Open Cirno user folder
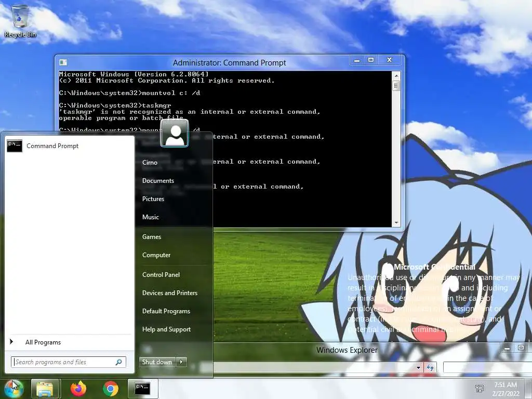 [x=150, y=163]
